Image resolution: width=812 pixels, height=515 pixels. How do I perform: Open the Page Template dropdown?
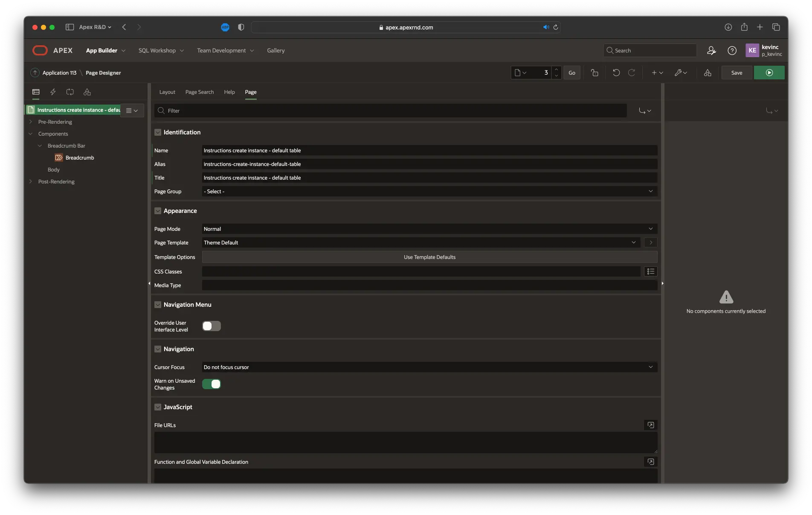click(421, 242)
